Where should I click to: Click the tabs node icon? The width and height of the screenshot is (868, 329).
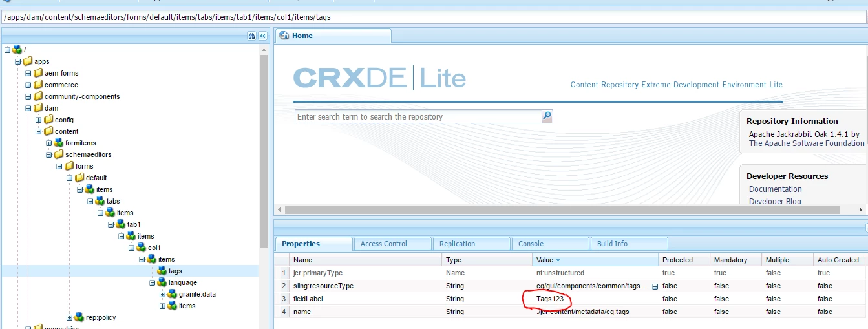(x=100, y=201)
